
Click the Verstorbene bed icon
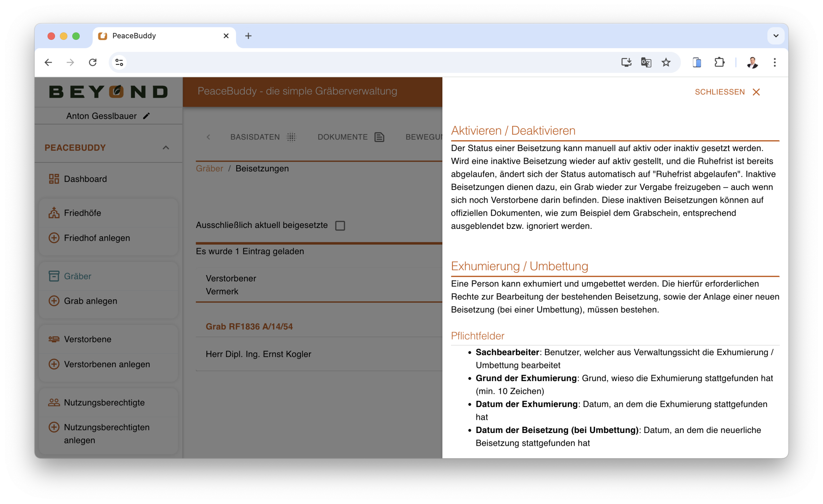[x=54, y=339]
